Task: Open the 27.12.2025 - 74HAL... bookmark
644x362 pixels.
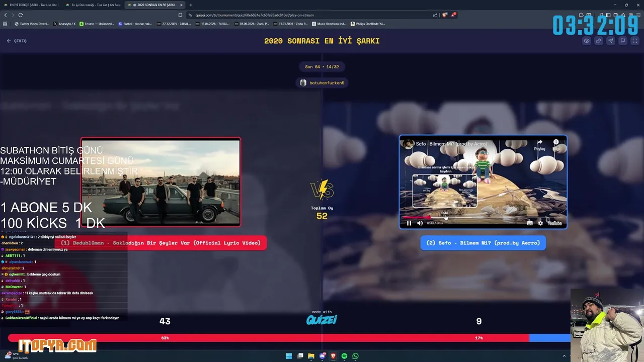Action: [x=174, y=24]
